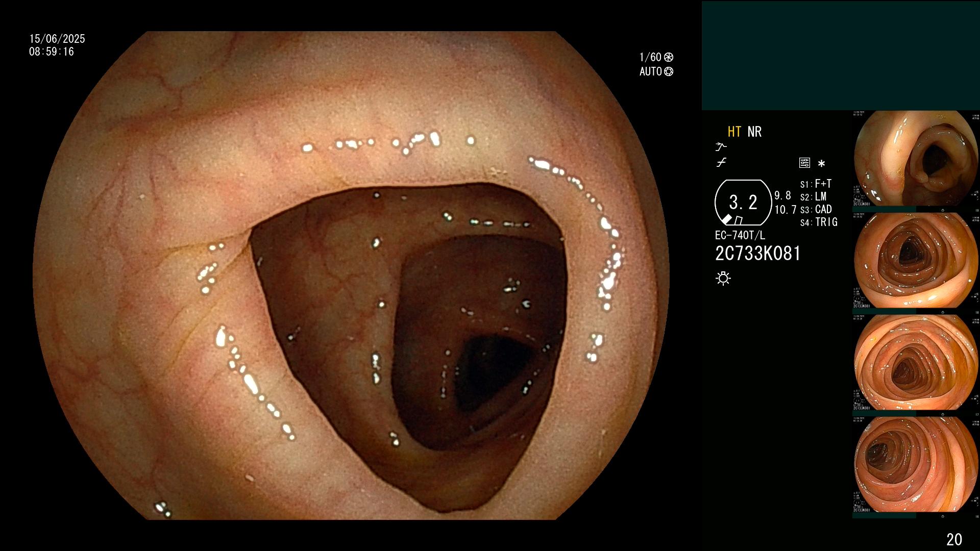Image resolution: width=980 pixels, height=551 pixels.
Task: Click the S3: CAD switch assignment
Action: click(816, 209)
